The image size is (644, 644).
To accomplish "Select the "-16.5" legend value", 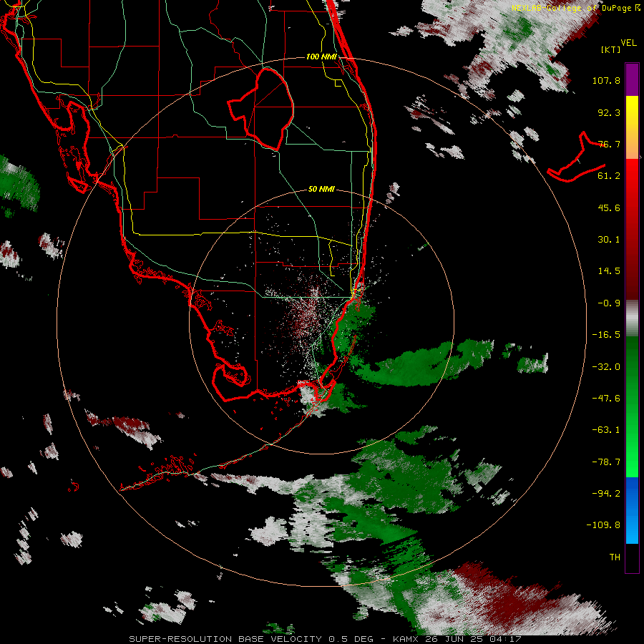I will [606, 335].
